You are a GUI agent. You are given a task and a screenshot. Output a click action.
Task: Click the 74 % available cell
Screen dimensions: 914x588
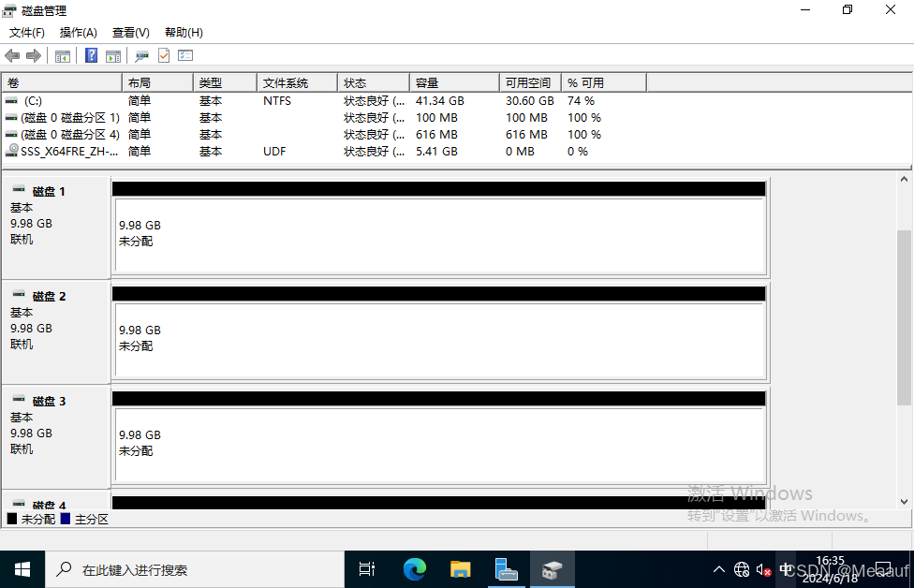tap(582, 101)
